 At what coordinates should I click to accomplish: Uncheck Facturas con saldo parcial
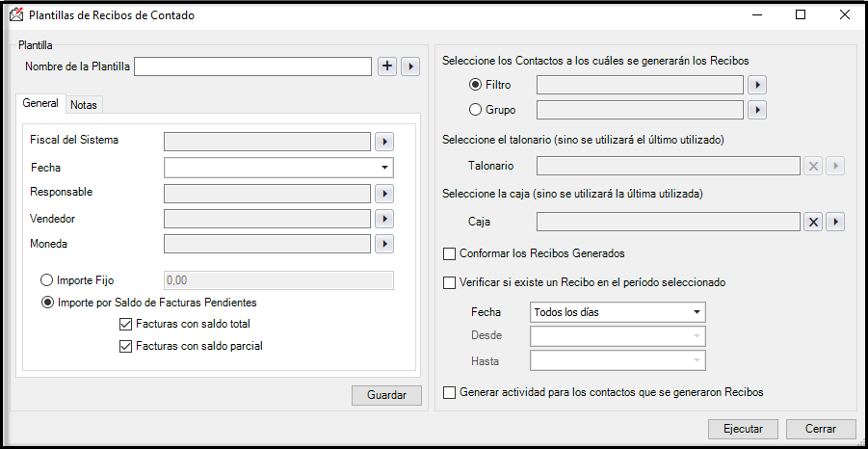tap(125, 347)
